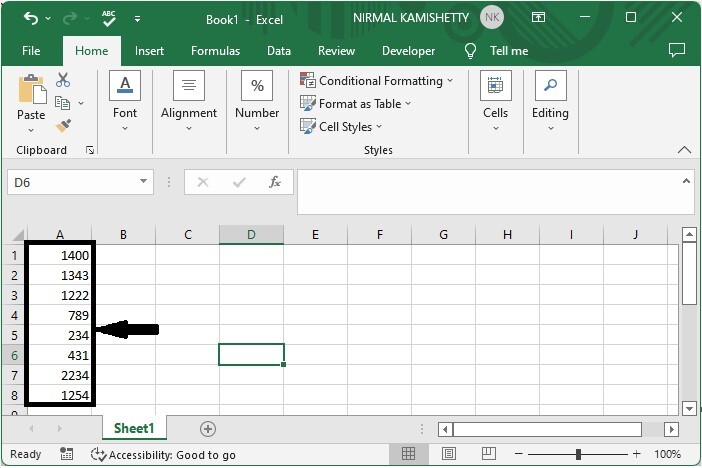Switch to the Developer tab

(408, 51)
